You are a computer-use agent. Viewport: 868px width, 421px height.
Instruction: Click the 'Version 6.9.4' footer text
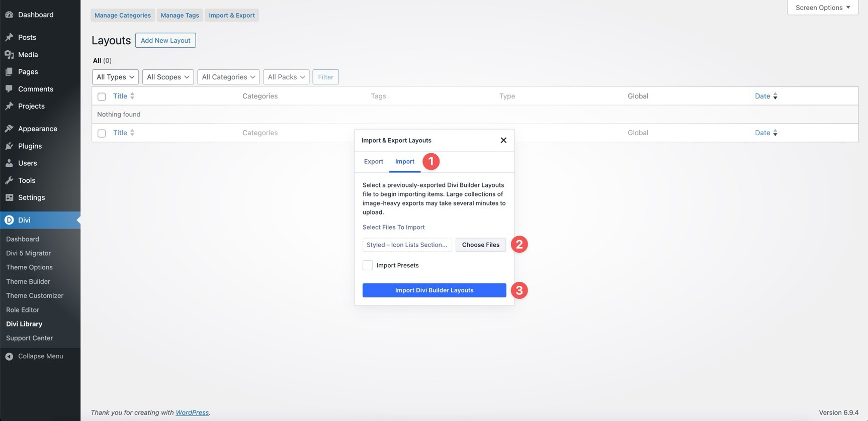pos(839,412)
